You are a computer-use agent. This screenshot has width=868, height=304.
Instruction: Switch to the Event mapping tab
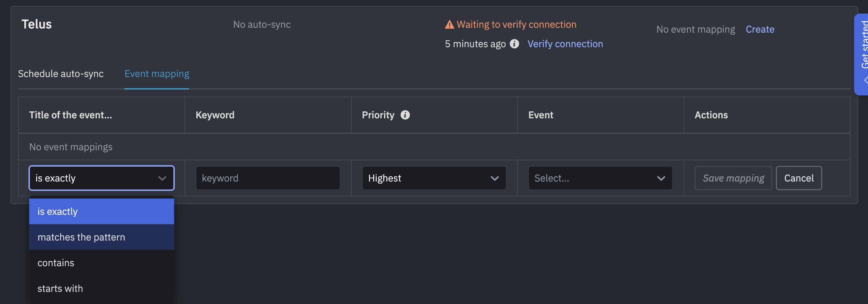(157, 74)
